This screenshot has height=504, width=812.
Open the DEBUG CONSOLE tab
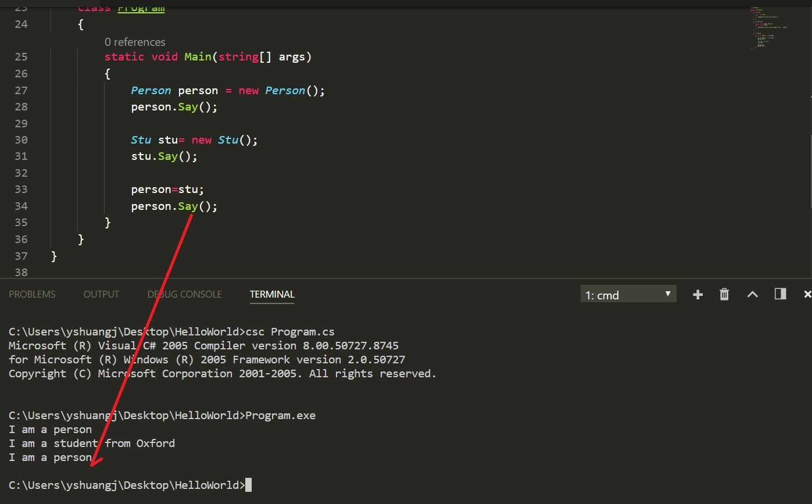184,294
